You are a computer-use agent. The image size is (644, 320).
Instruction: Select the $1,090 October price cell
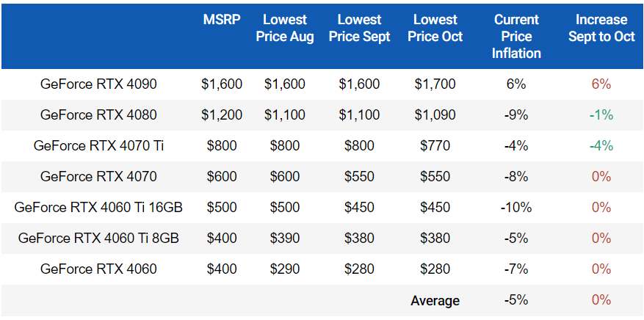435,115
